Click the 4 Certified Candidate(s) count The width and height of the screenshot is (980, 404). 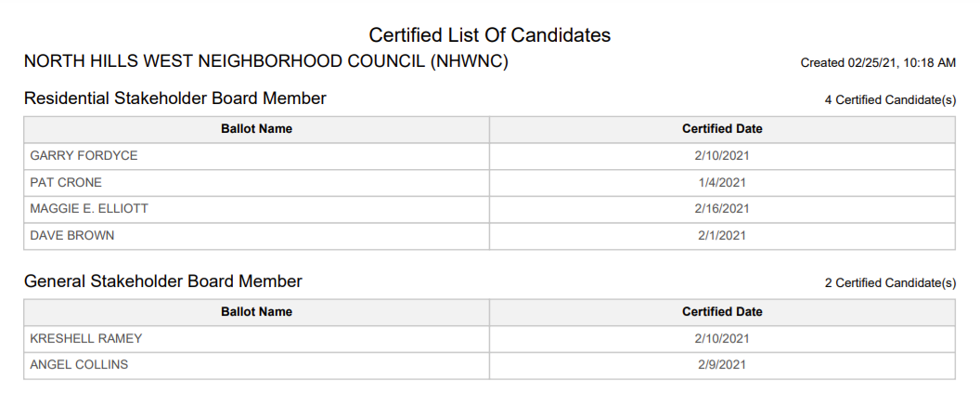pos(890,100)
